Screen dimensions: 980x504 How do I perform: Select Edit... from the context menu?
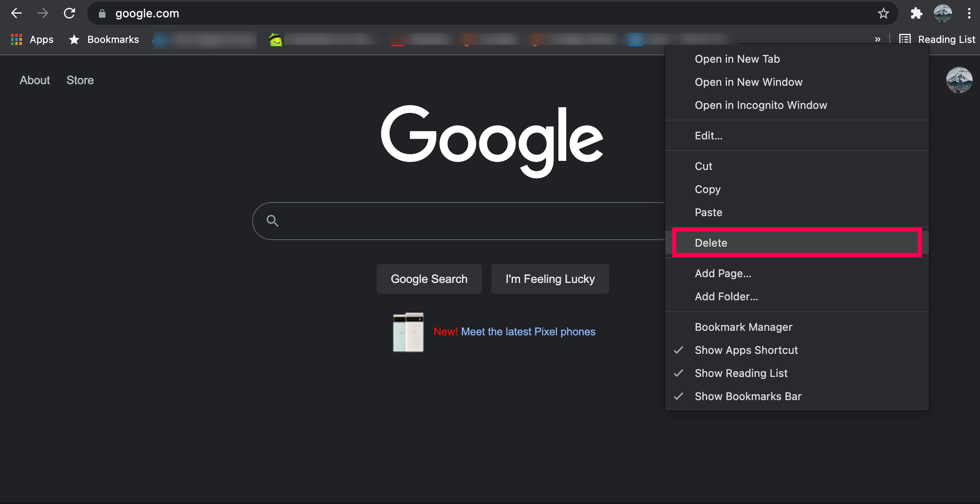tap(797, 136)
